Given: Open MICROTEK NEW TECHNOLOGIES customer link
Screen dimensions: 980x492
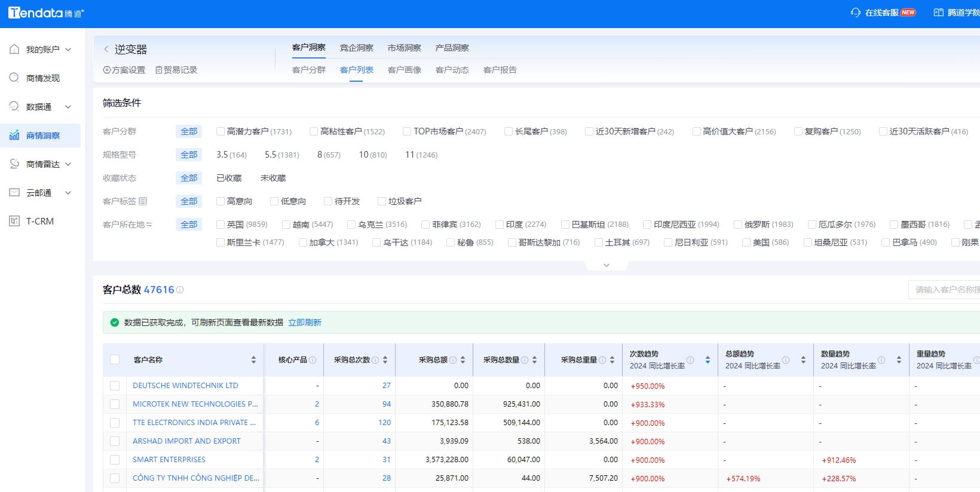Looking at the screenshot, I should click(x=195, y=404).
